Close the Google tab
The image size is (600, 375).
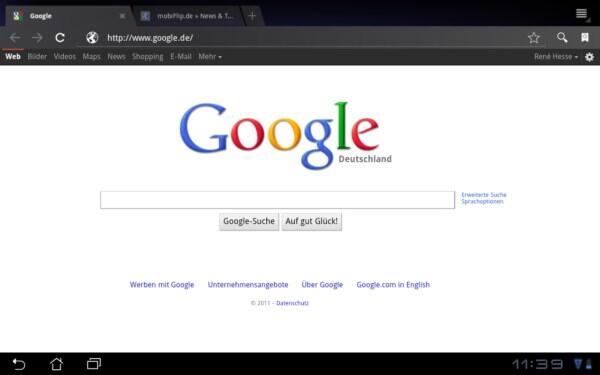coord(122,16)
